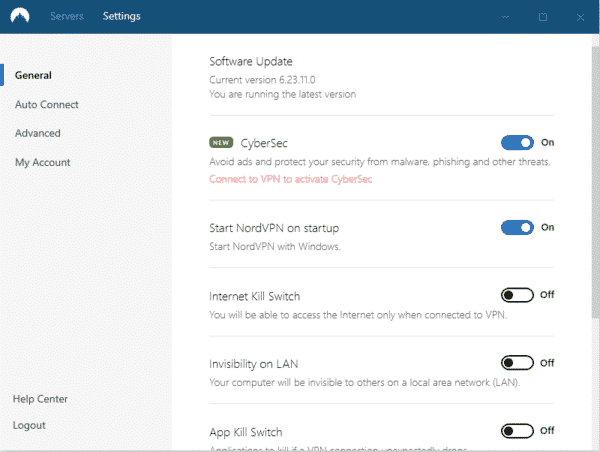Click the 'Internet Kill Switch' label
The image size is (600, 452).
click(254, 296)
